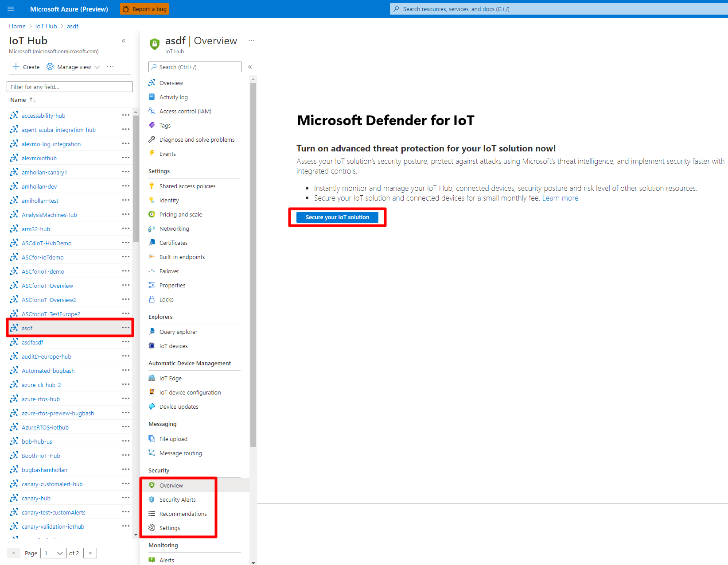Open the Identity settings
Viewport: 728px width, 565px height.
pyautogui.click(x=169, y=200)
